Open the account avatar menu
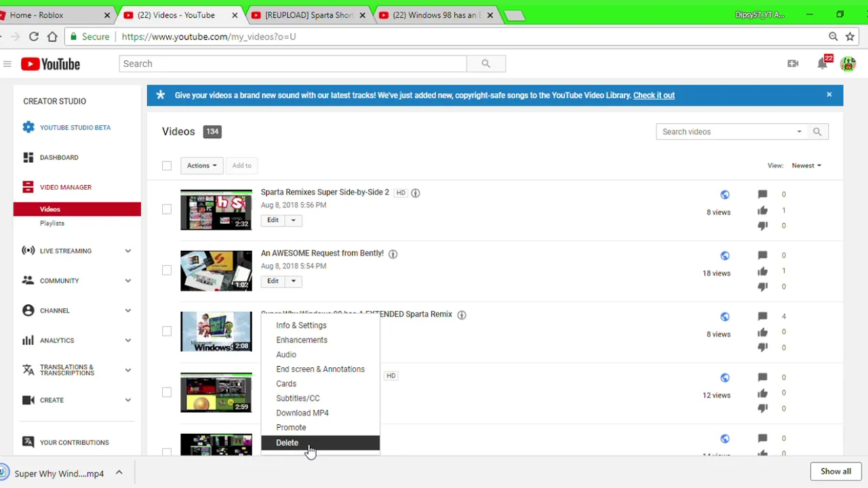Image resolution: width=868 pixels, height=488 pixels. tap(848, 64)
